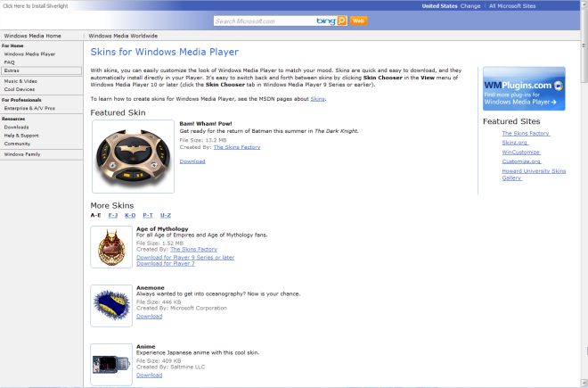Click the Age of Mythology skin icon
Image resolution: width=588 pixels, height=388 pixels.
click(x=111, y=247)
